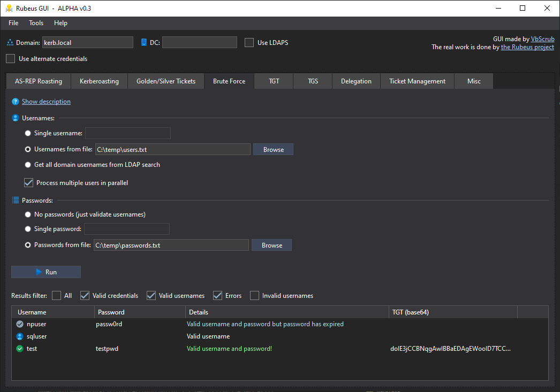Screen dimensions: 560x392
Task: Browse for the usernames file
Action: point(274,149)
